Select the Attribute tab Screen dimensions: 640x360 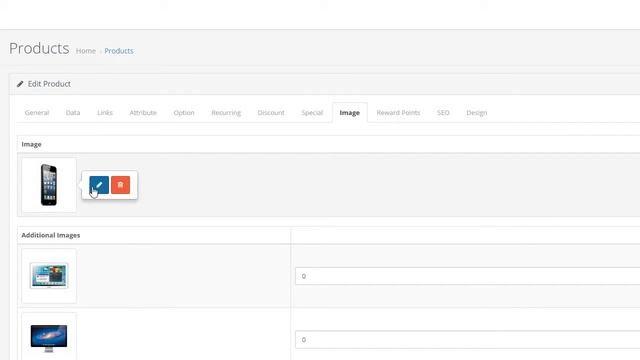click(143, 113)
